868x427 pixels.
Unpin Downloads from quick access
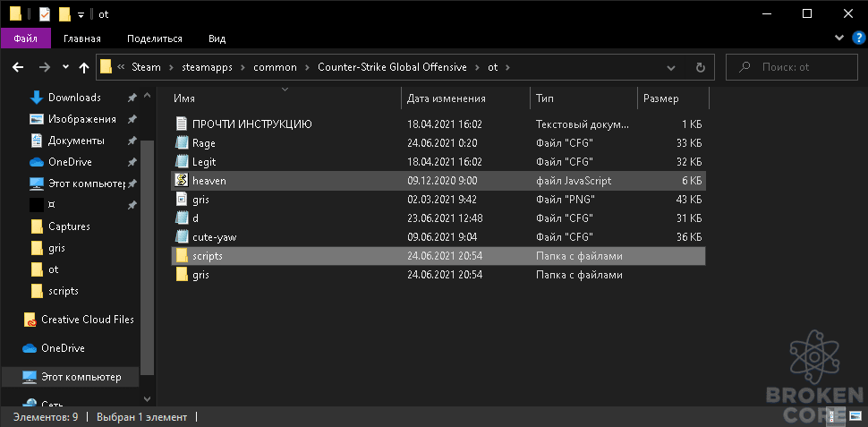(x=132, y=98)
